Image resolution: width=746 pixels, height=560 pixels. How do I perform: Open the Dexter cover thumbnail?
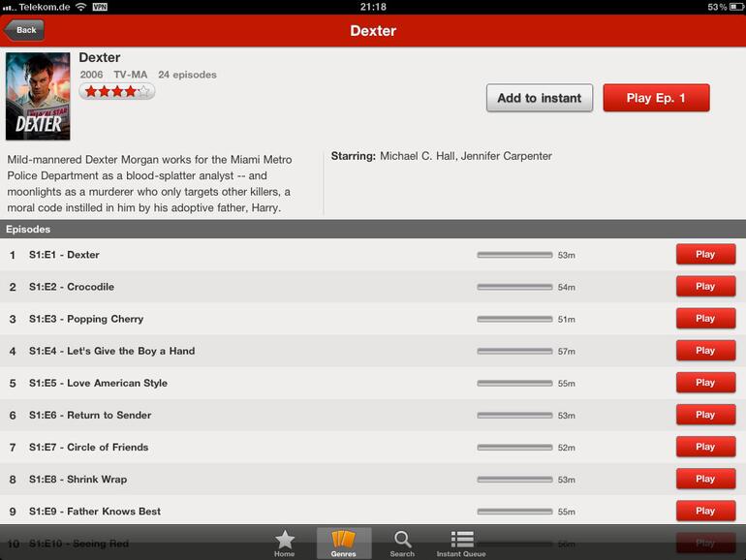tap(38, 96)
